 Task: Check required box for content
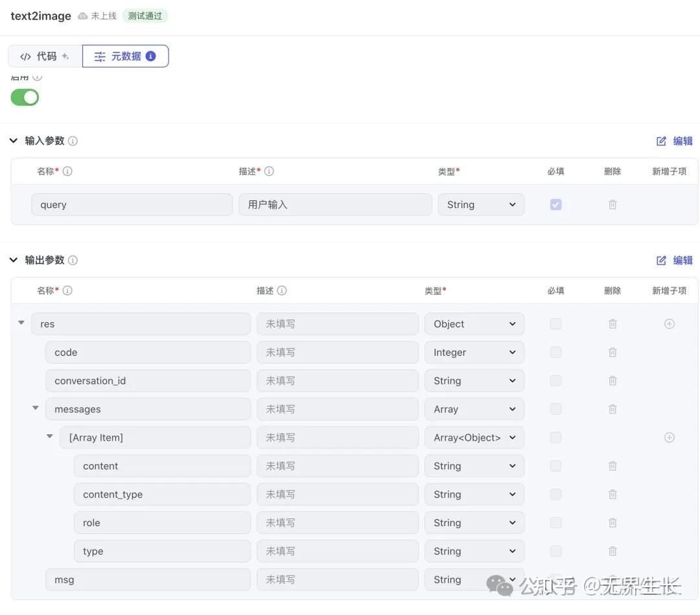pyautogui.click(x=556, y=466)
